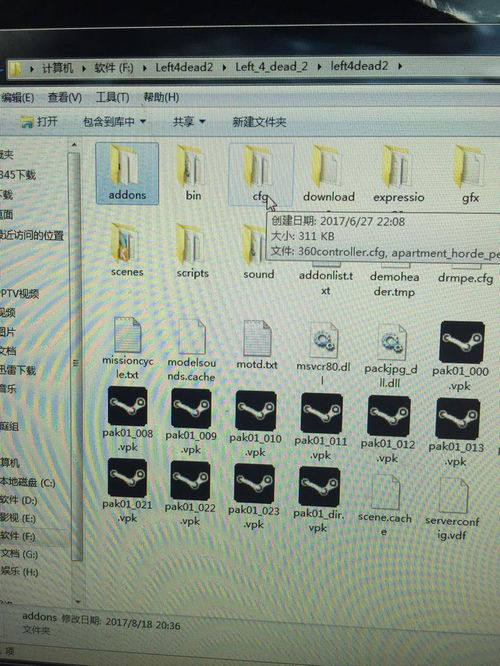Select the pak01_023.vpk file
The height and width of the screenshot is (666, 500).
point(254,497)
